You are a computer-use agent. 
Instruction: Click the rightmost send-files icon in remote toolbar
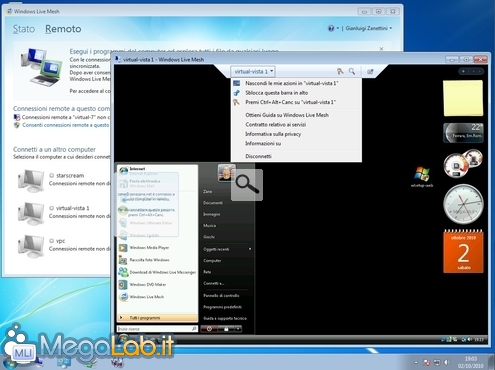coord(370,71)
